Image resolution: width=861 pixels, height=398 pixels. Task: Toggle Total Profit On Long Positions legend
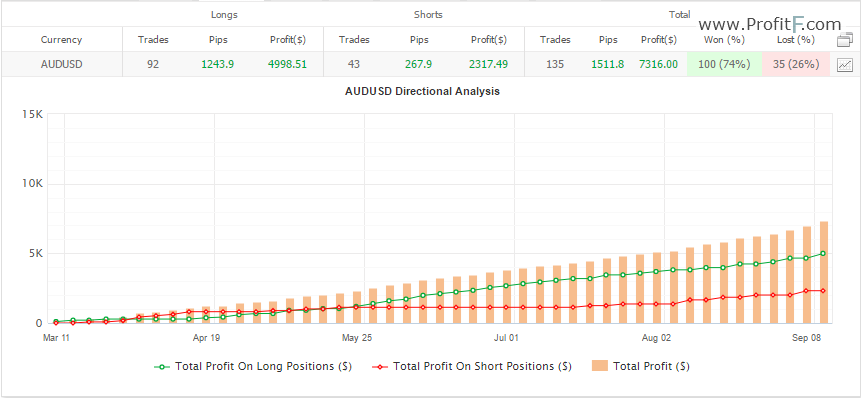pyautogui.click(x=253, y=366)
